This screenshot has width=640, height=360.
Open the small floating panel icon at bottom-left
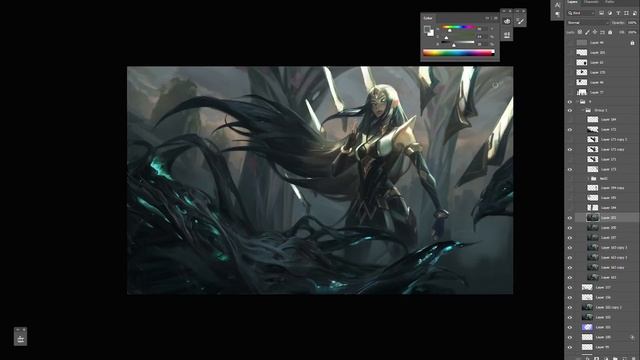pos(20,339)
